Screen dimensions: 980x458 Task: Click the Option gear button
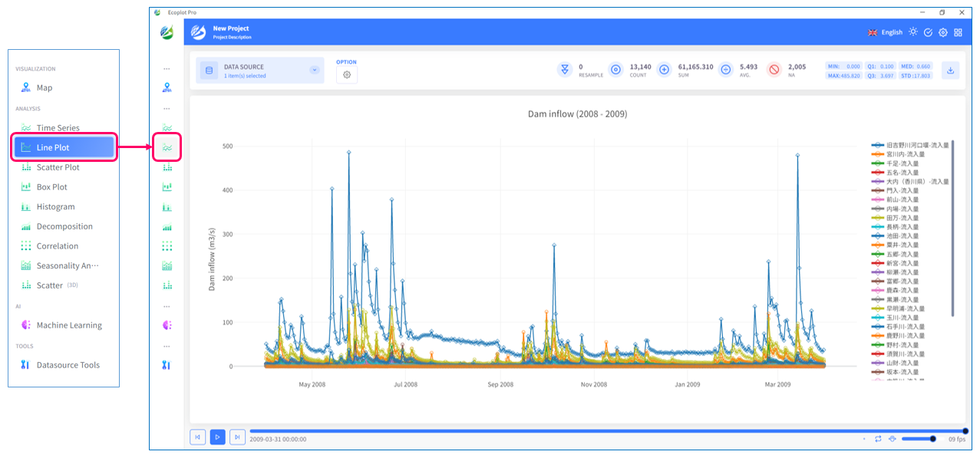coord(347,75)
